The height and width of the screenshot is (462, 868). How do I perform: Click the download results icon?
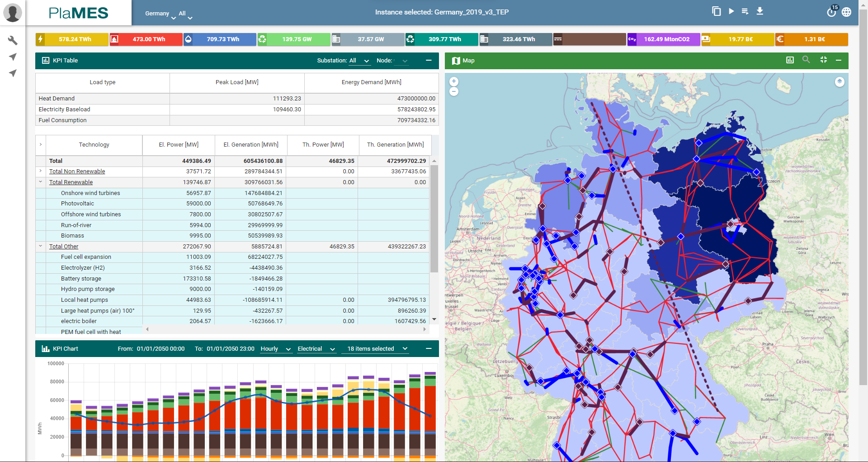(x=760, y=11)
